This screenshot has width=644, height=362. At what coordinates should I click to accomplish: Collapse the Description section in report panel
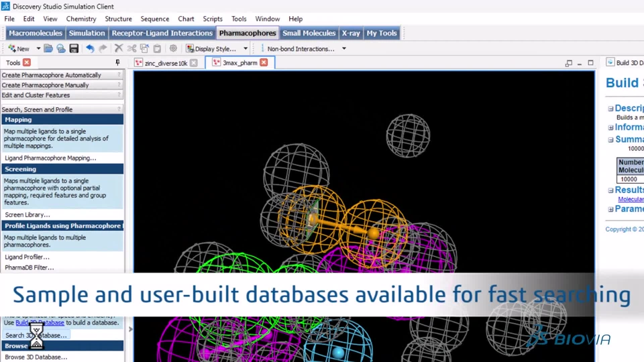610,109
